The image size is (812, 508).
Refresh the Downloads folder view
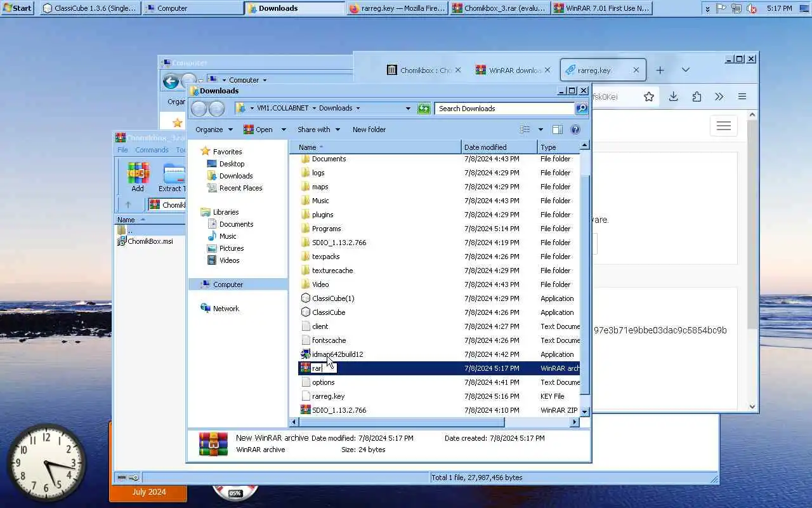[x=424, y=109]
